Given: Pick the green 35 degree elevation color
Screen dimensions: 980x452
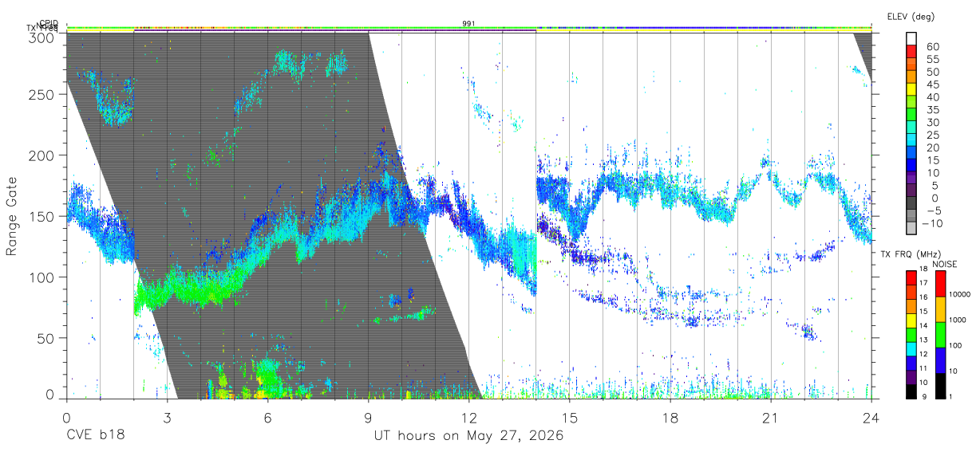Looking at the screenshot, I should click(x=911, y=116).
